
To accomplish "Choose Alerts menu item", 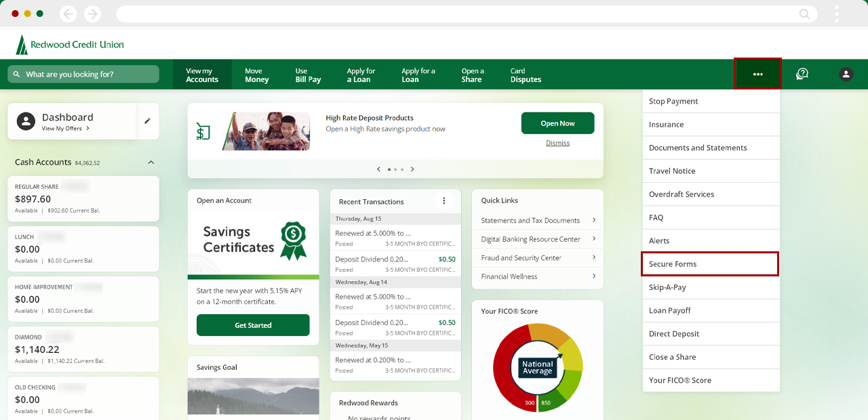I will point(711,241).
